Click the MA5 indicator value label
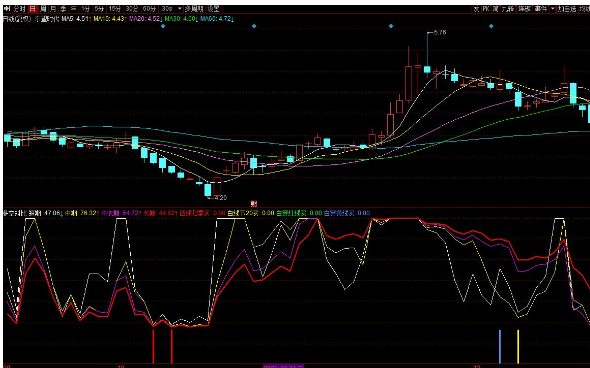This screenshot has width=590, height=368. [76, 18]
